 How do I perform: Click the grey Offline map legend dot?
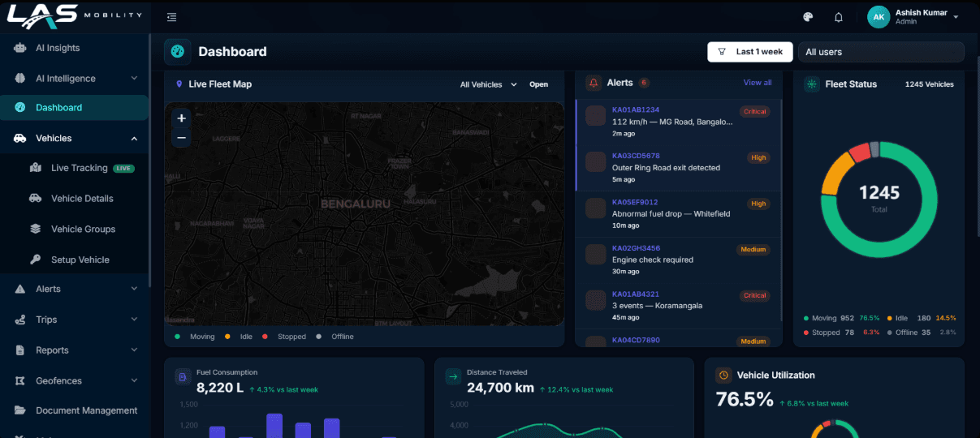[x=318, y=337]
